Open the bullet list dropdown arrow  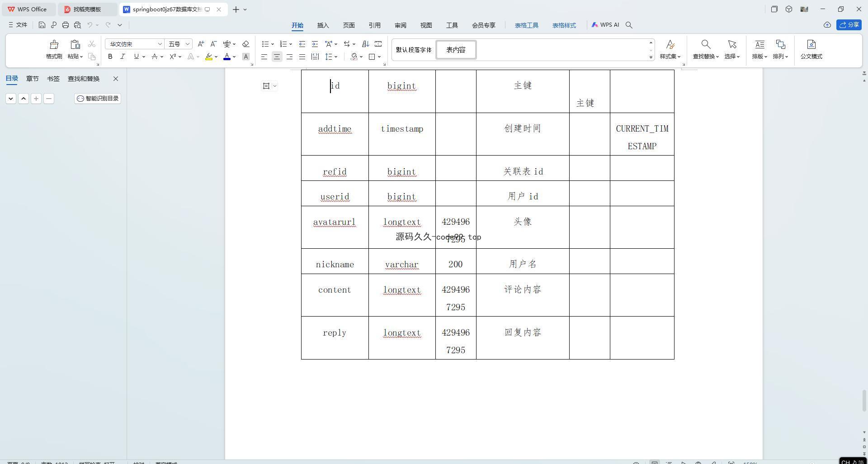[273, 44]
